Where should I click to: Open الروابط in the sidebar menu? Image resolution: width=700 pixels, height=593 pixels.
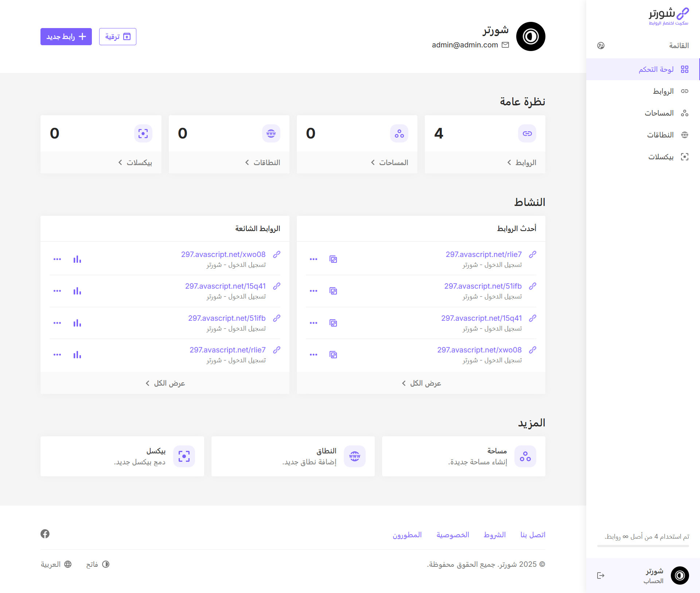tap(643, 91)
